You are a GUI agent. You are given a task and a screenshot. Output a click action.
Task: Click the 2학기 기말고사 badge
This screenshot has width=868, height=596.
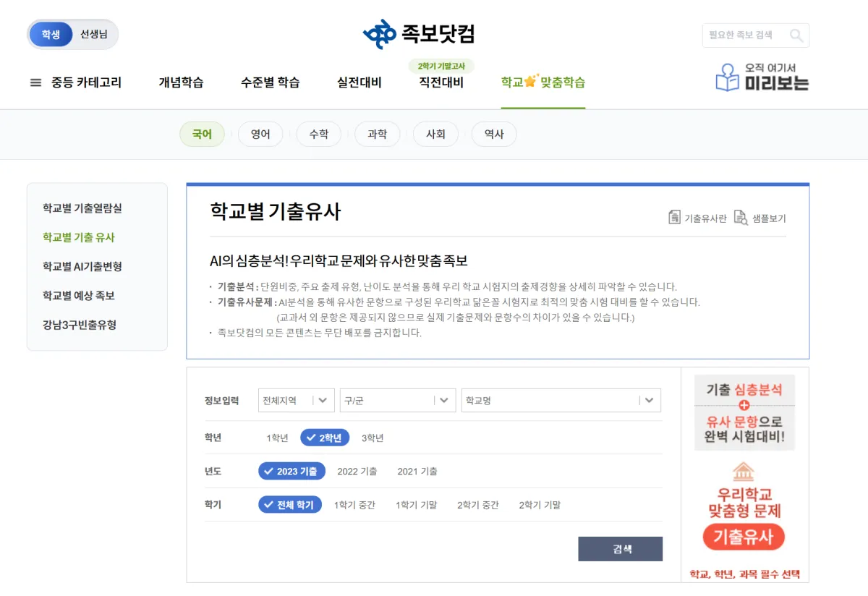point(441,66)
